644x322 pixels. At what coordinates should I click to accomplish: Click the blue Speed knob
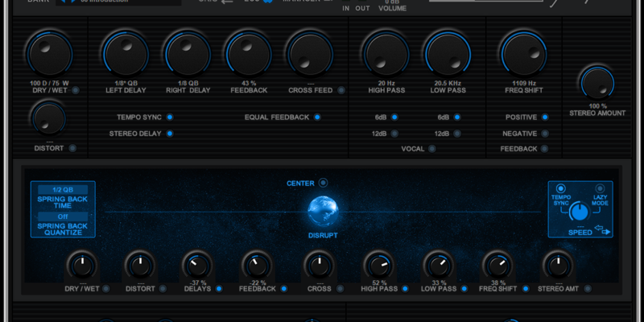tap(579, 212)
